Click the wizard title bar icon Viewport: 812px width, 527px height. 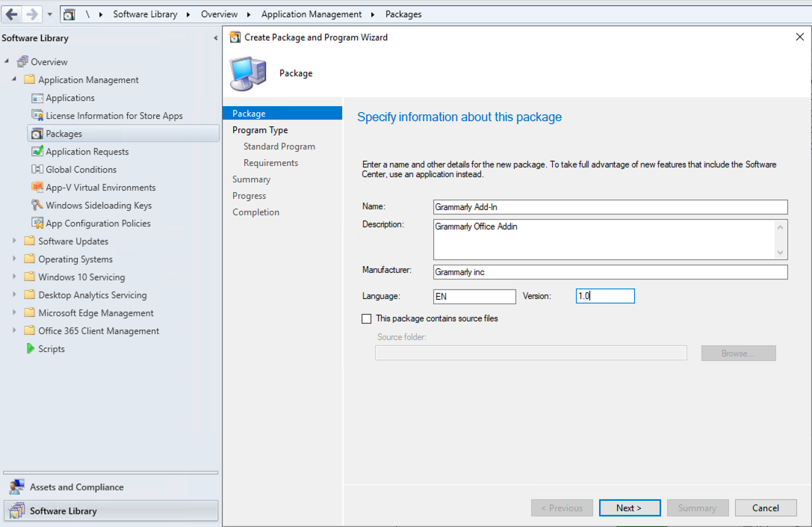235,37
